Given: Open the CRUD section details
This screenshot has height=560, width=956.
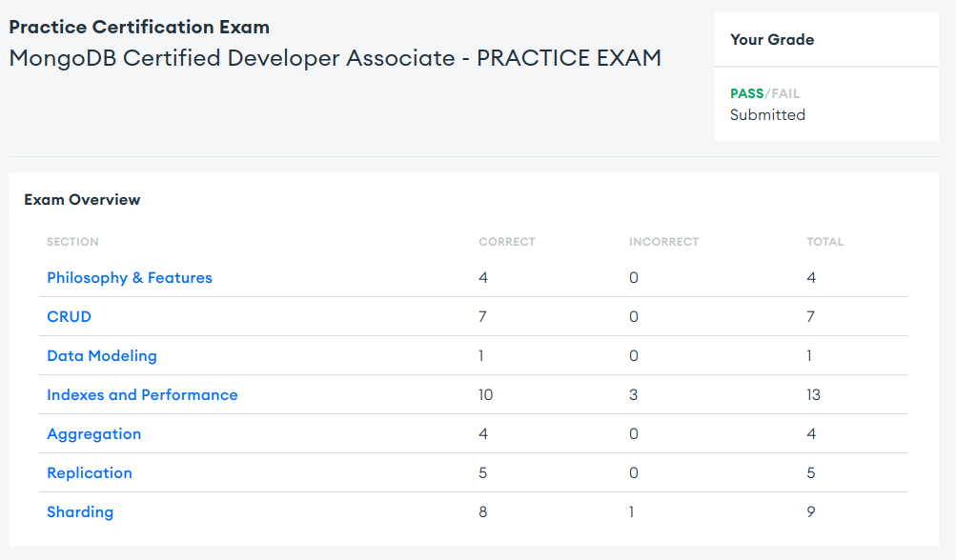Looking at the screenshot, I should (69, 316).
